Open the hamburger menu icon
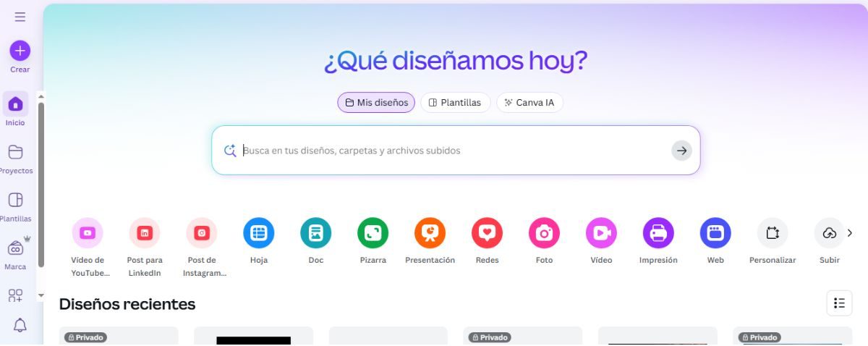 pyautogui.click(x=20, y=17)
